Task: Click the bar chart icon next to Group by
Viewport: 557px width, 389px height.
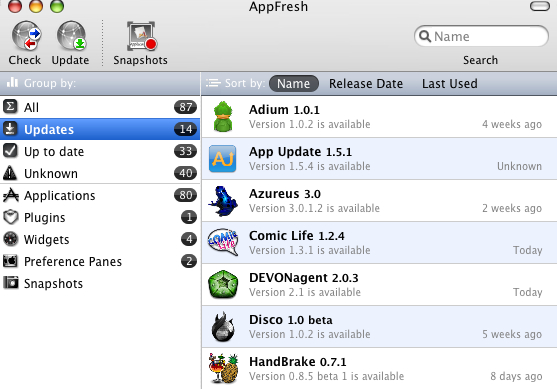Action: tap(12, 82)
